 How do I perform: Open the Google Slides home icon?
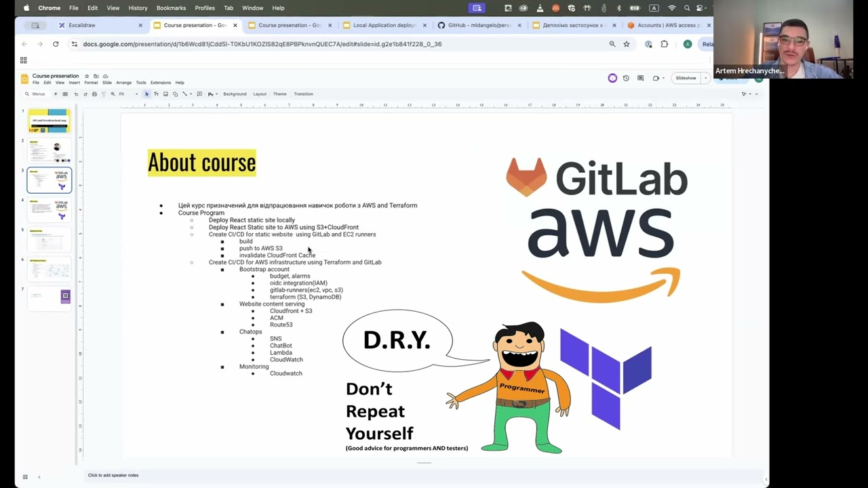click(x=24, y=79)
